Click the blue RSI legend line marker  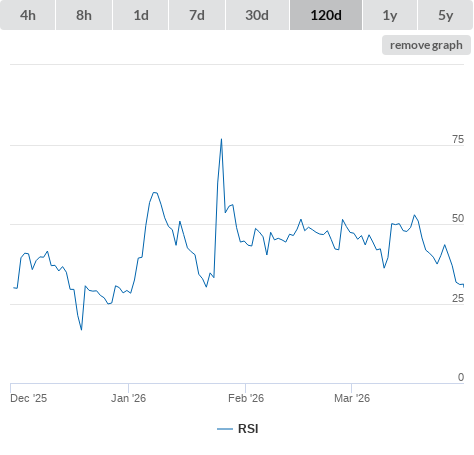coord(225,429)
